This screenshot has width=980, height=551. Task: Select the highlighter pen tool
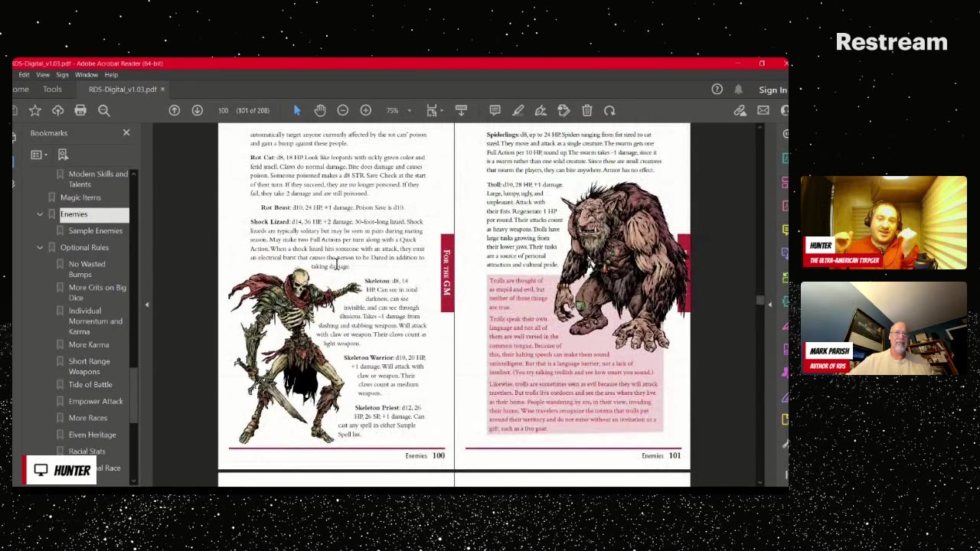click(x=518, y=110)
